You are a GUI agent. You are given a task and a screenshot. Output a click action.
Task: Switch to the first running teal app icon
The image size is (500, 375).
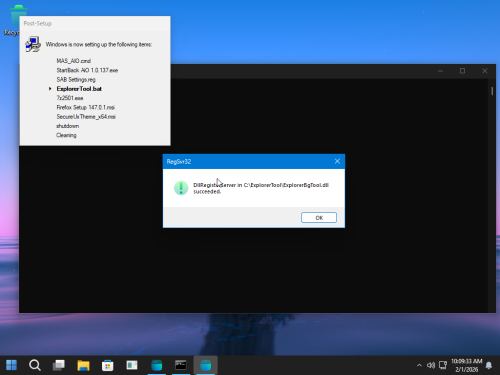pos(156,365)
